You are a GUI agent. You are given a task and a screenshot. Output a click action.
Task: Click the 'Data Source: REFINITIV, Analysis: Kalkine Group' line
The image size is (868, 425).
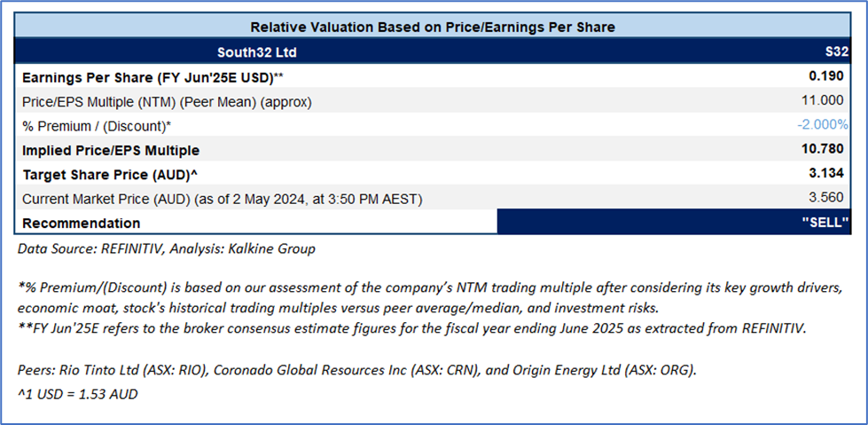(x=167, y=249)
